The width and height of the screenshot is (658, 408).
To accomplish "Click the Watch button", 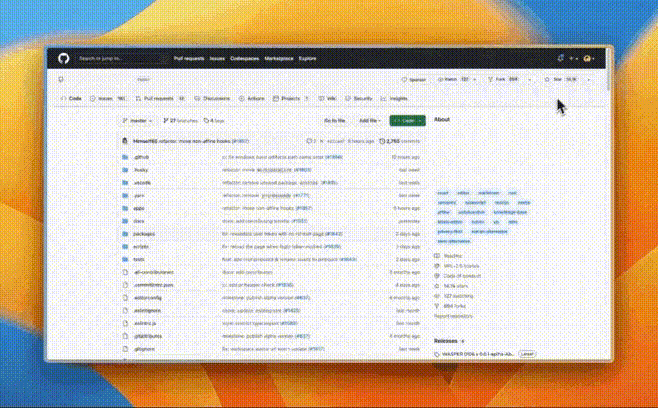I will point(453,79).
